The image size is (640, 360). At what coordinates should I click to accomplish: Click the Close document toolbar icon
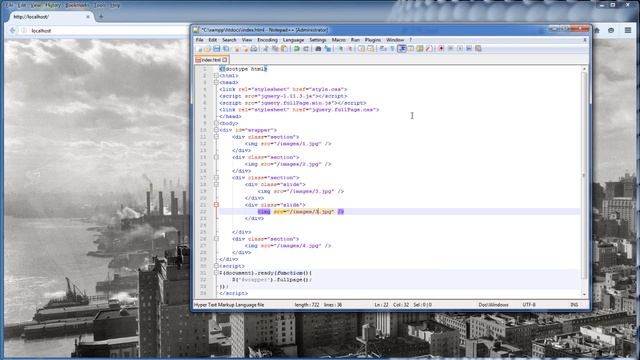pyautogui.click(x=237, y=49)
